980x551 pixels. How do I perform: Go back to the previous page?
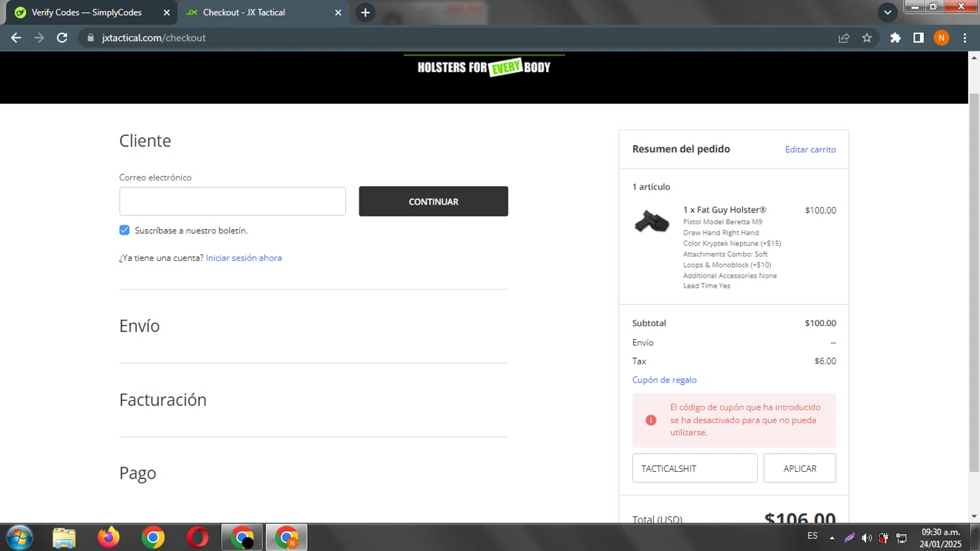tap(16, 38)
